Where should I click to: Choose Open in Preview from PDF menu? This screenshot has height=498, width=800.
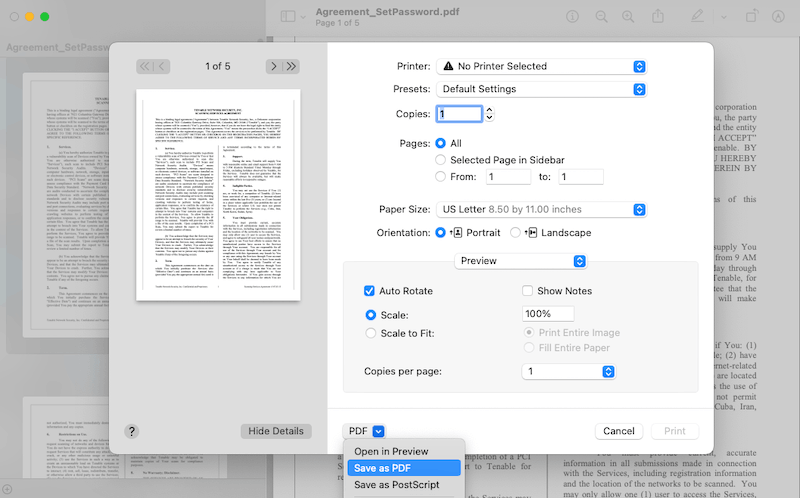pyautogui.click(x=404, y=452)
